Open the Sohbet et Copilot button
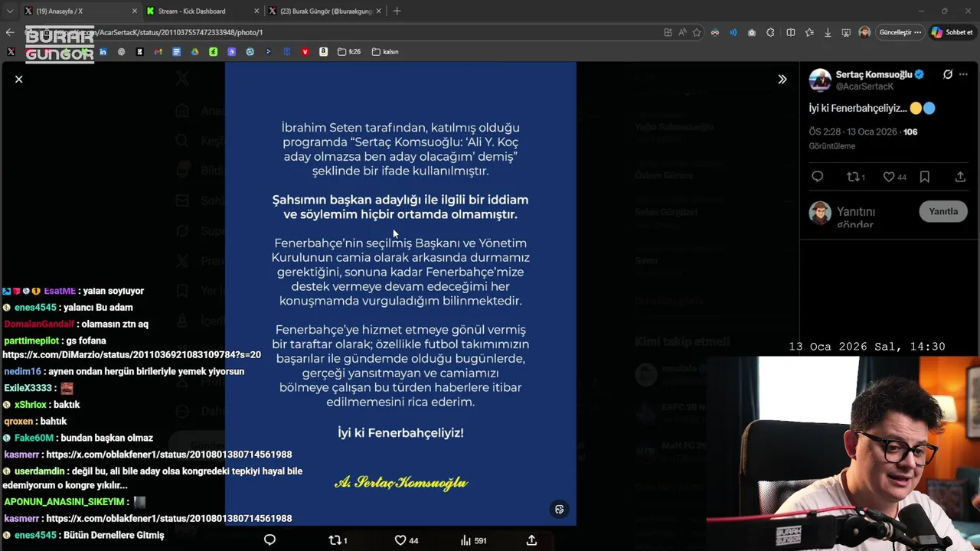This screenshot has height=551, width=980. pos(952,32)
